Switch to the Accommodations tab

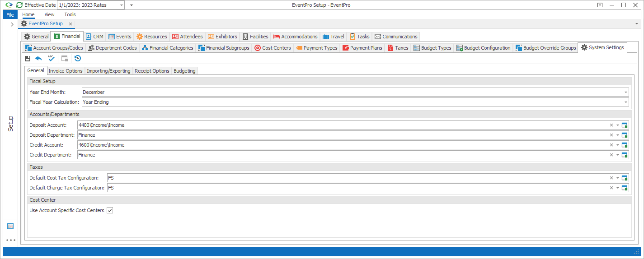tap(296, 37)
